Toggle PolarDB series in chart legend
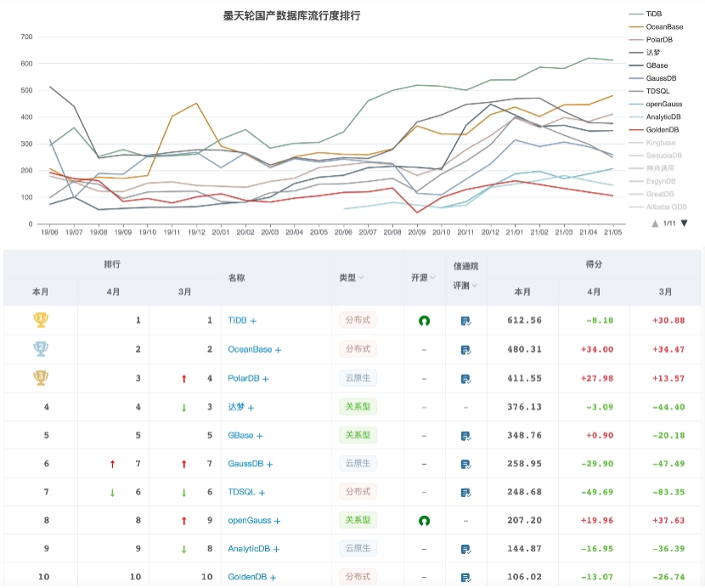The image size is (705, 588). point(651,40)
